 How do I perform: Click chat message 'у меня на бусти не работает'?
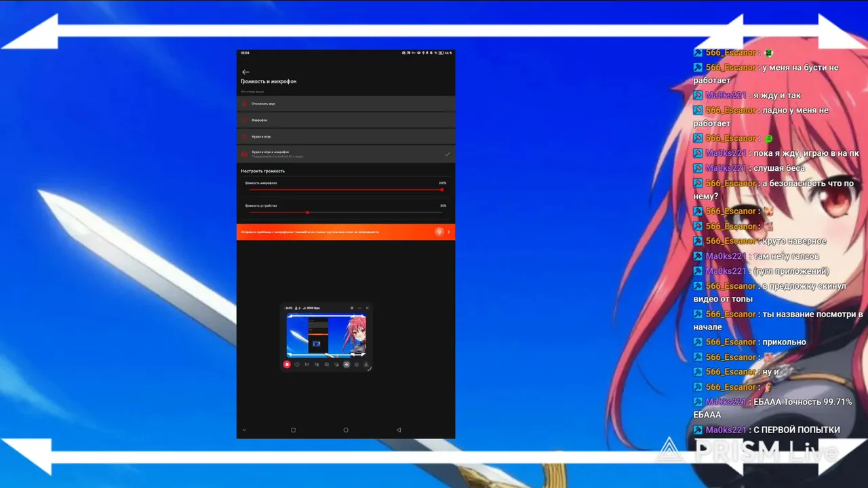click(766, 74)
